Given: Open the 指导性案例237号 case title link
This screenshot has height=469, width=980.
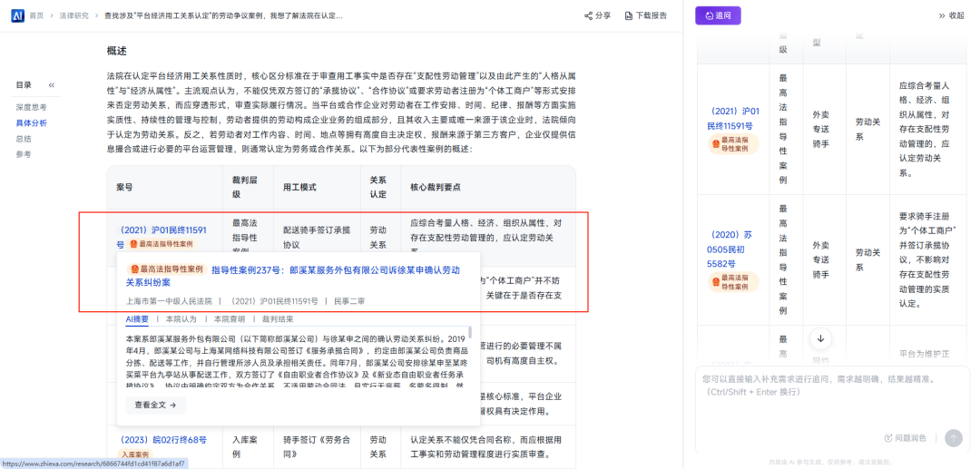Looking at the screenshot, I should click(292, 276).
